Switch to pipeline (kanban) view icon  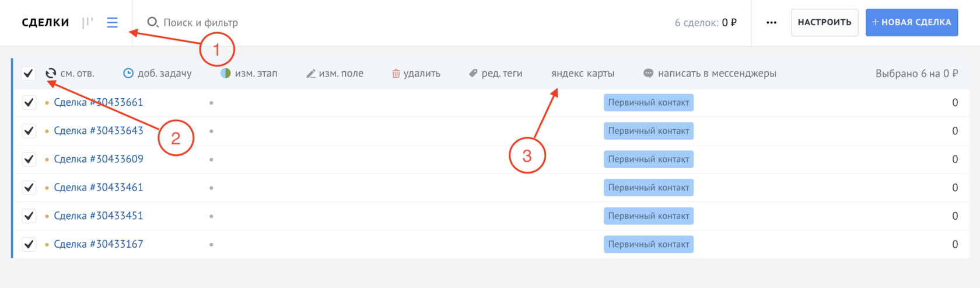click(x=87, y=23)
